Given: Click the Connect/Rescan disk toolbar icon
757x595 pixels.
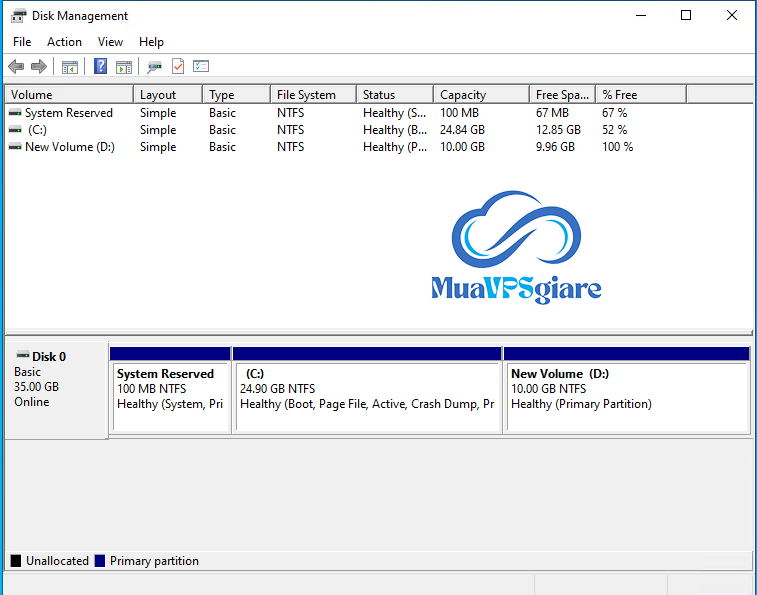Looking at the screenshot, I should click(154, 67).
